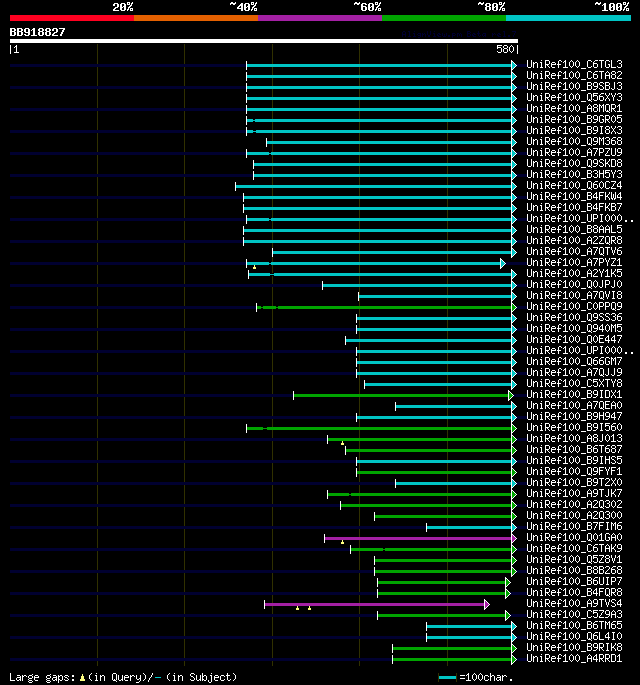Select the UniRef100_B9T2X0 label
The height and width of the screenshot is (685, 640).
click(574, 482)
